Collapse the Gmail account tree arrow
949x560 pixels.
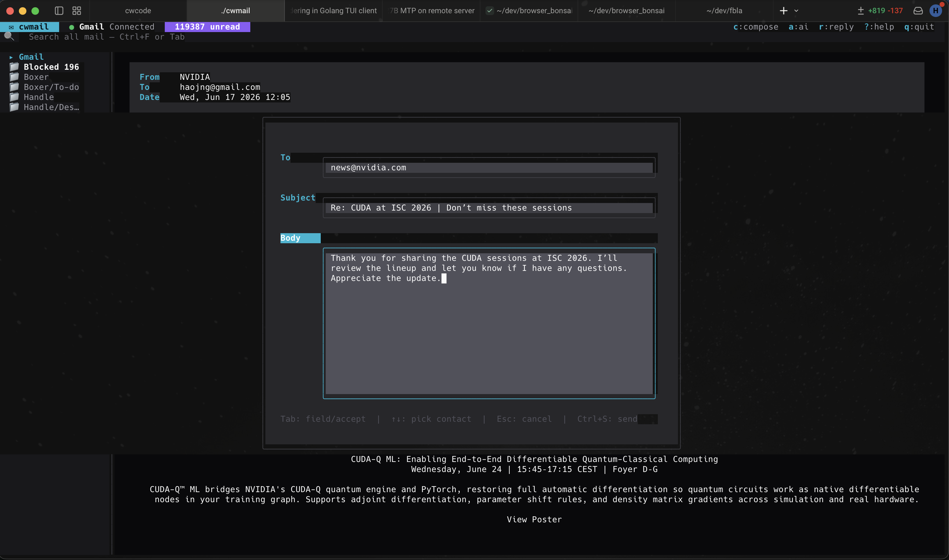tap(11, 58)
